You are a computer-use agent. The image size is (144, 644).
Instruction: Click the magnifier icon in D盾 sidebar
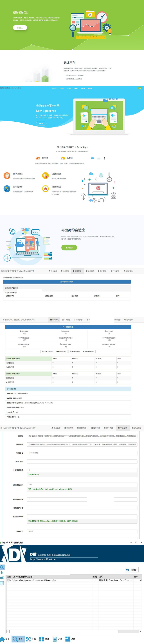point(2,567)
